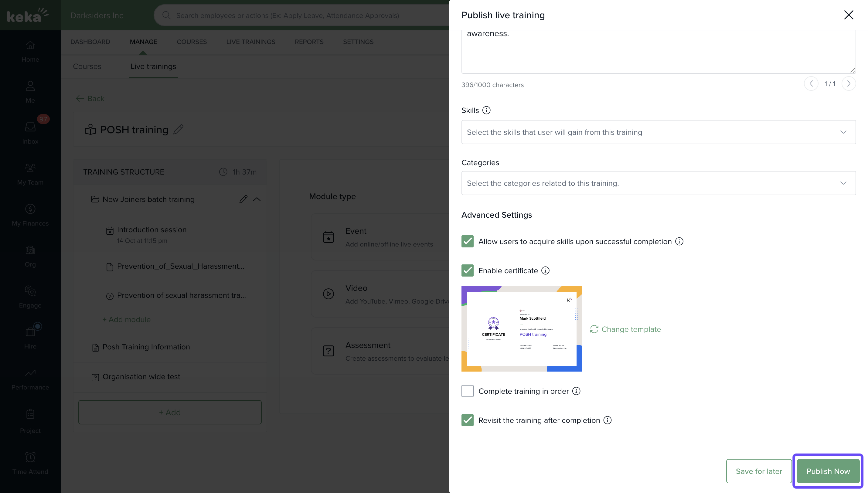Click inside the description text area
The height and width of the screenshot is (493, 868).
658,51
